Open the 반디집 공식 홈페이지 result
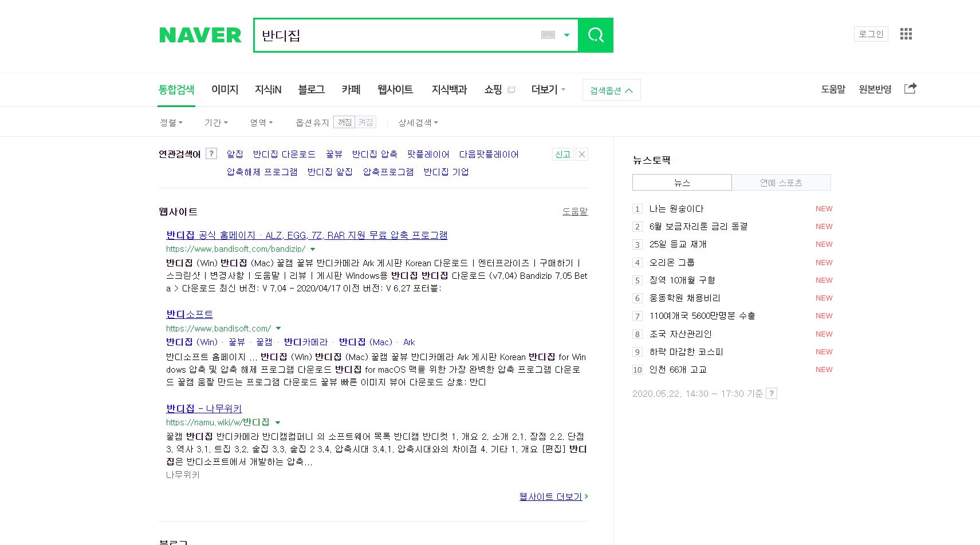980x545 pixels. pyautogui.click(x=307, y=235)
